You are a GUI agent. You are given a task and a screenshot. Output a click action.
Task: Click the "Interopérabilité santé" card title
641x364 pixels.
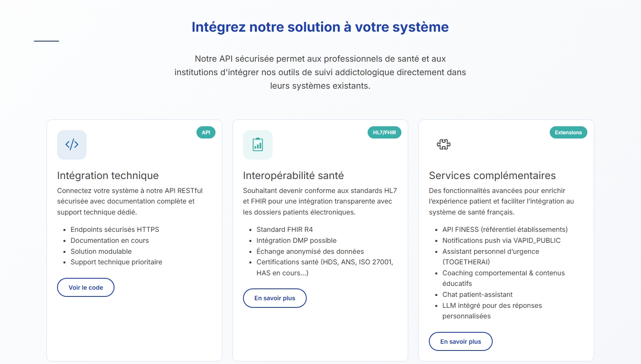(293, 176)
